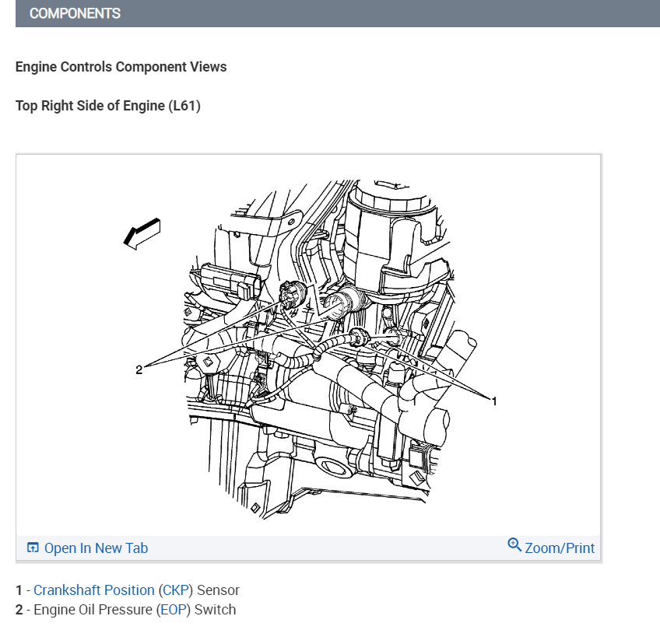This screenshot has width=660, height=644.
Task: Click the Top Right Side of Engine (L61) text
Action: 107,106
